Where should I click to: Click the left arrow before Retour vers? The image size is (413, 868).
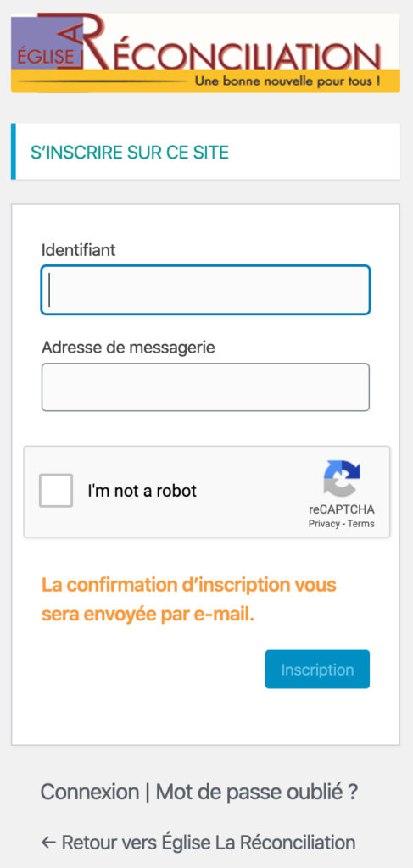pos(48,843)
